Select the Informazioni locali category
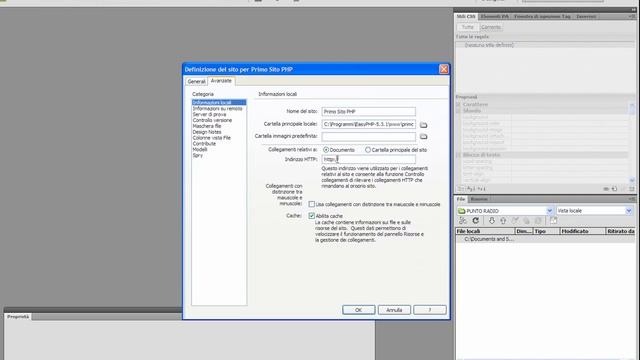The height and width of the screenshot is (360, 640). (x=219, y=102)
